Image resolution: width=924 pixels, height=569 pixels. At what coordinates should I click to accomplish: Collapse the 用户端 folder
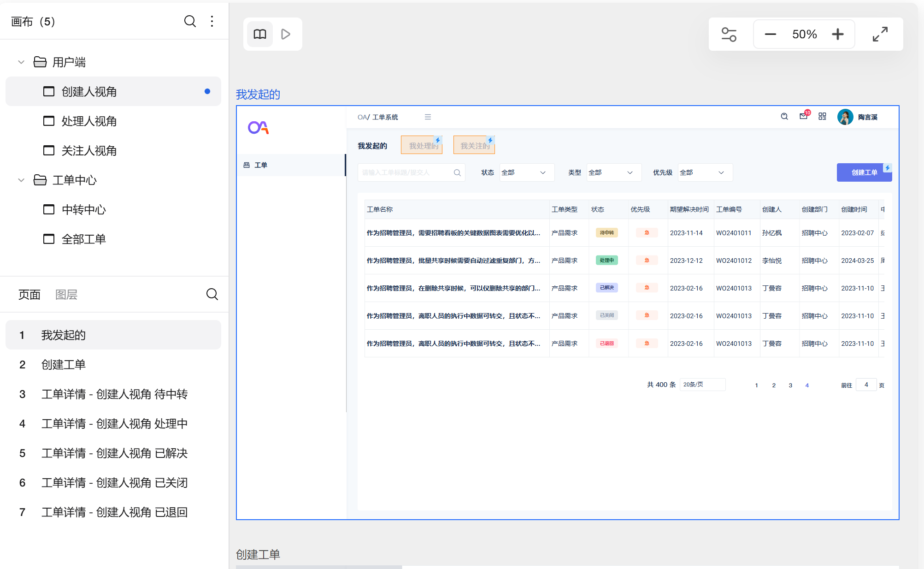[x=21, y=62]
